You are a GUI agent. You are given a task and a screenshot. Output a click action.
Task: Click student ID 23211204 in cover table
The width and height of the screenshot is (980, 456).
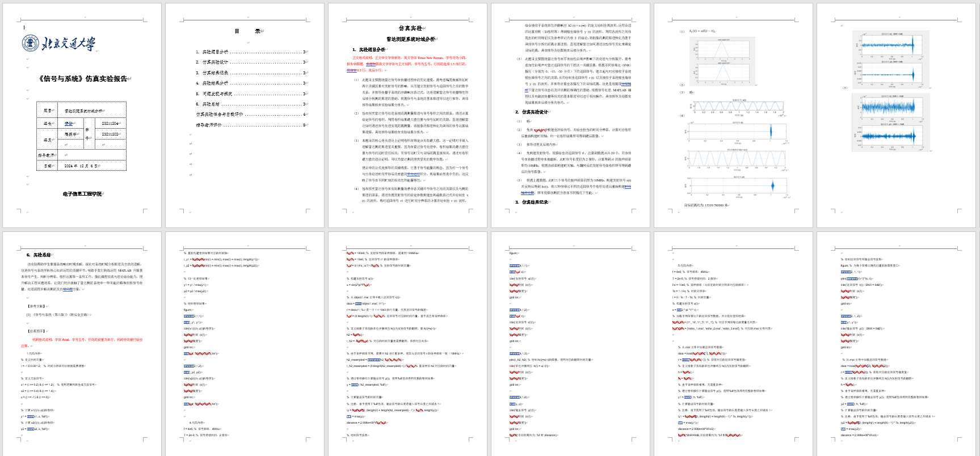[110, 123]
